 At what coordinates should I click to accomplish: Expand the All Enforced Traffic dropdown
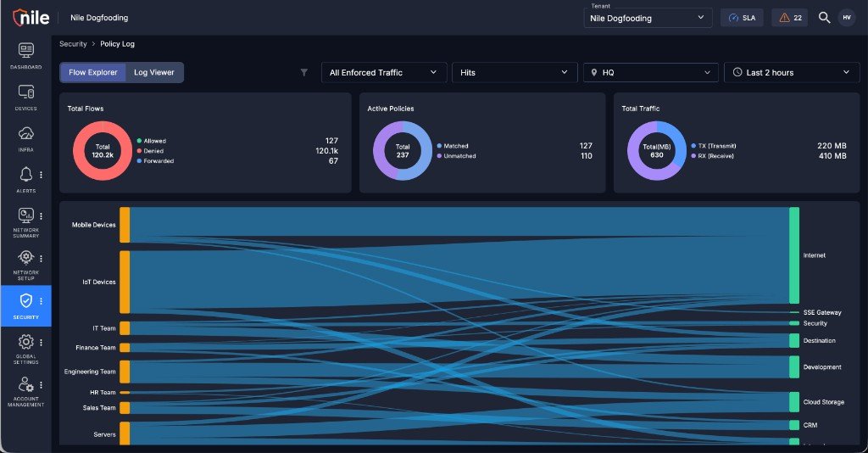[384, 73]
